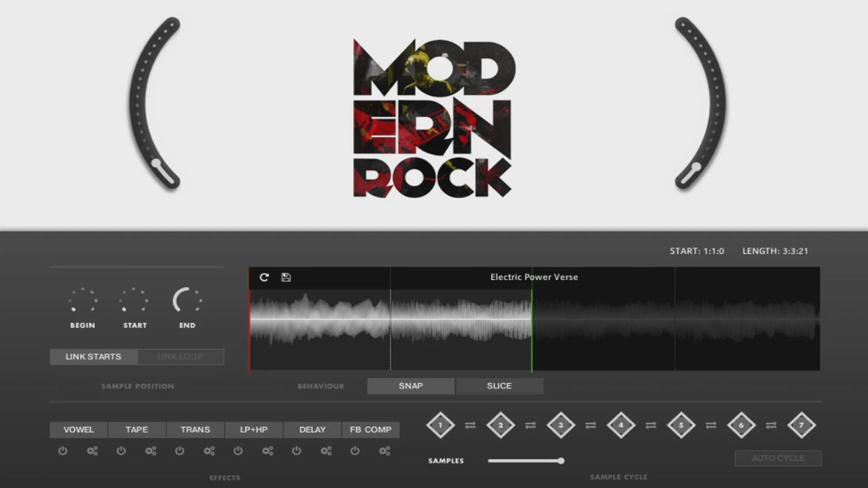Click the END knob
The image size is (868, 488).
pos(187,301)
